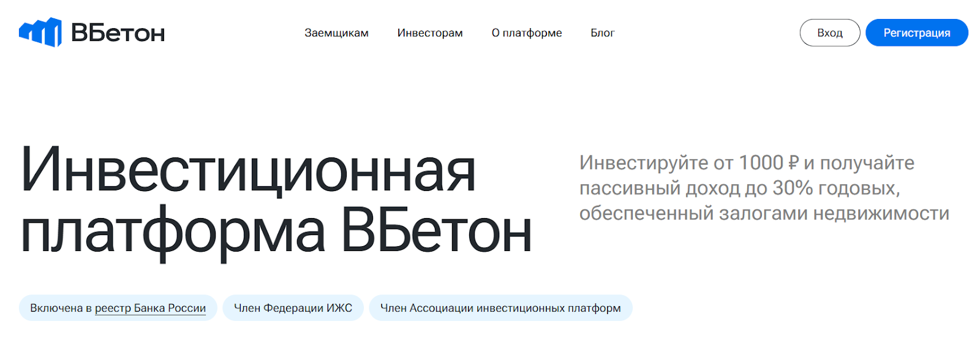The width and height of the screenshot is (980, 357).
Task: Click the ВБетон wordmark in header
Action: [x=118, y=33]
